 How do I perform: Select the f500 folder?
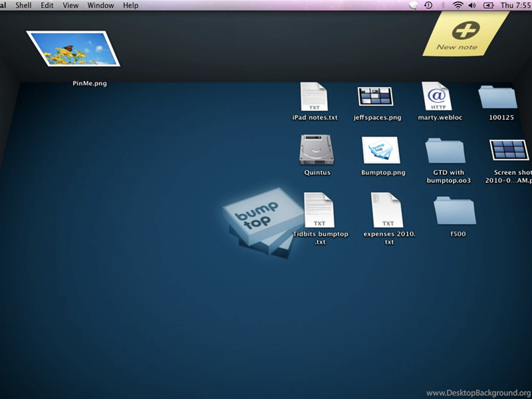tap(455, 210)
